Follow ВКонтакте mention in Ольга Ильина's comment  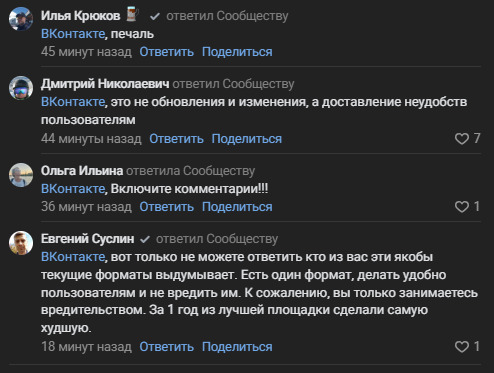tap(73, 189)
